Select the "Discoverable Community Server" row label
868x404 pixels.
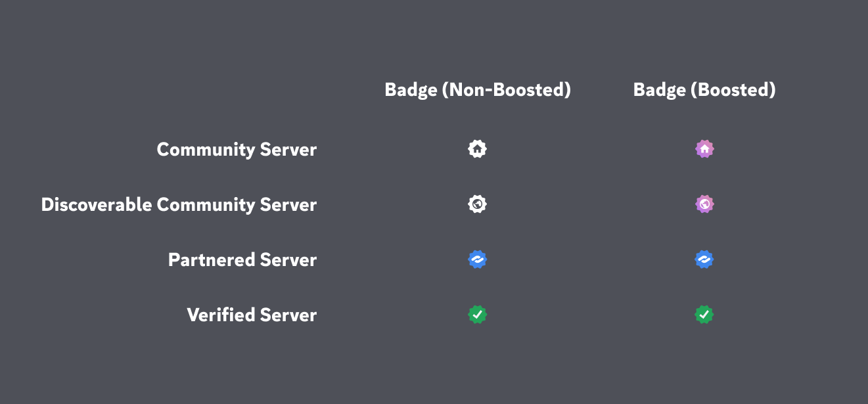click(x=179, y=205)
